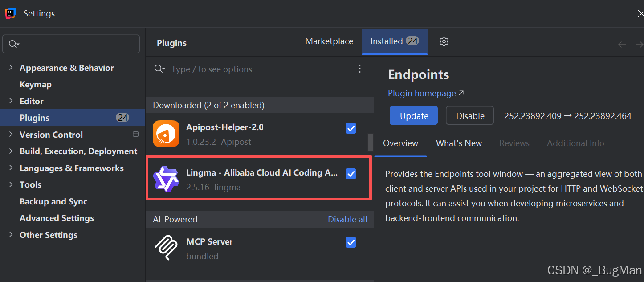
Task: Uncheck the Lingma plugin checkbox
Action: point(351,174)
